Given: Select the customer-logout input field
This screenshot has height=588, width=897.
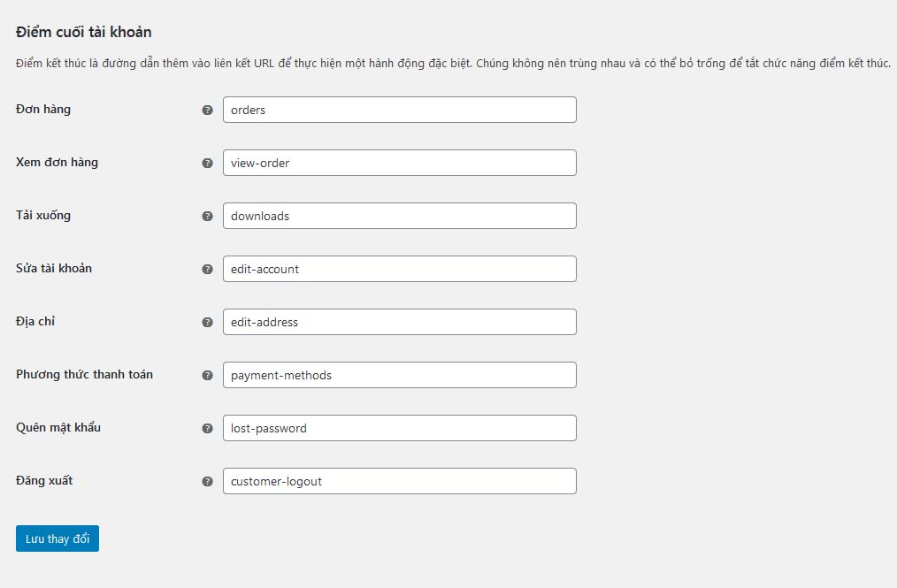Looking at the screenshot, I should 399,481.
